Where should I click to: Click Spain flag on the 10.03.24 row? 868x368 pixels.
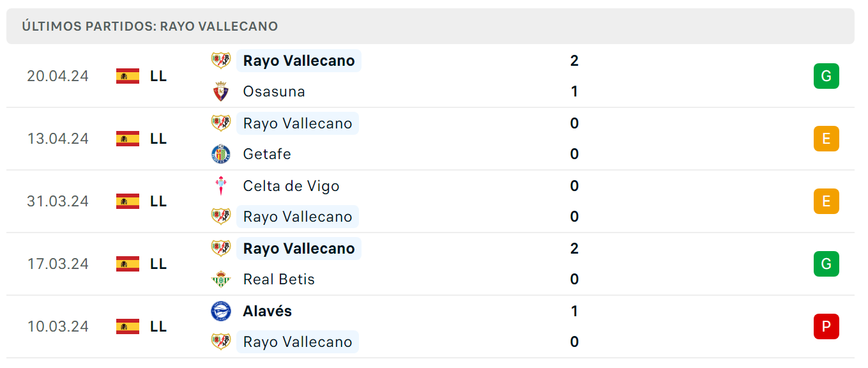point(128,326)
